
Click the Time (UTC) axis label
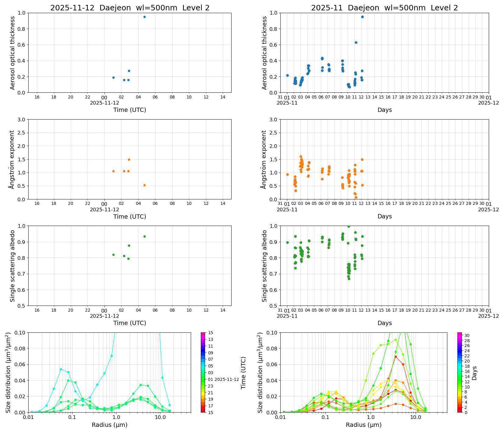click(x=129, y=110)
